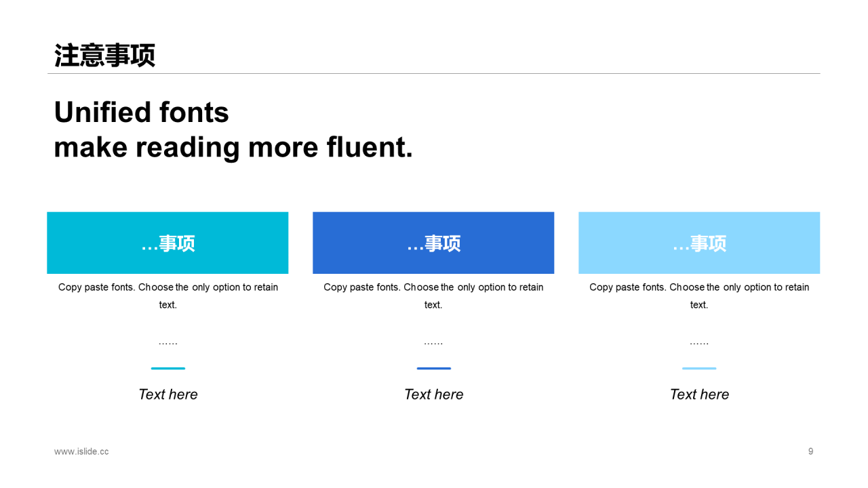Select the dark blue accent line
Screen dimensions: 868x488
[x=434, y=368]
